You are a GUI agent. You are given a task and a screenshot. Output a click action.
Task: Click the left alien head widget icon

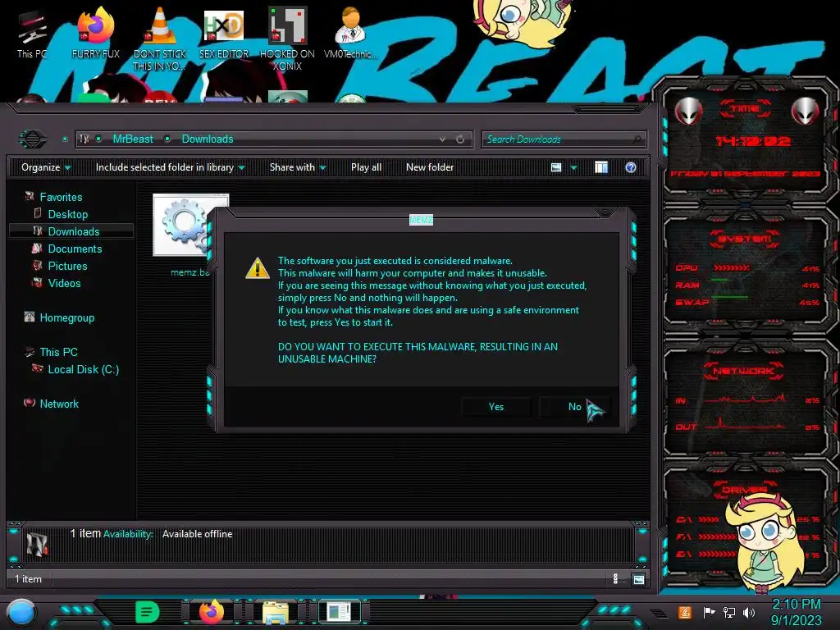point(688,112)
